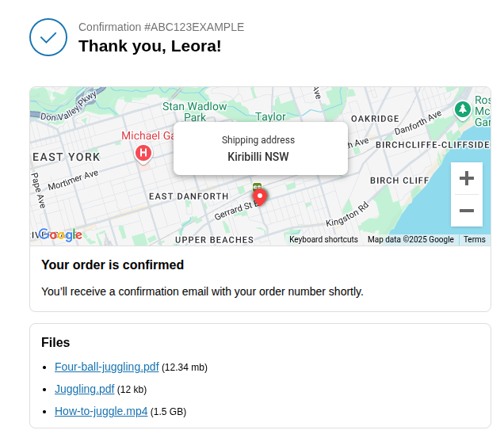The image size is (504, 434).
Task: Click the red shipping location pin
Action: click(260, 197)
